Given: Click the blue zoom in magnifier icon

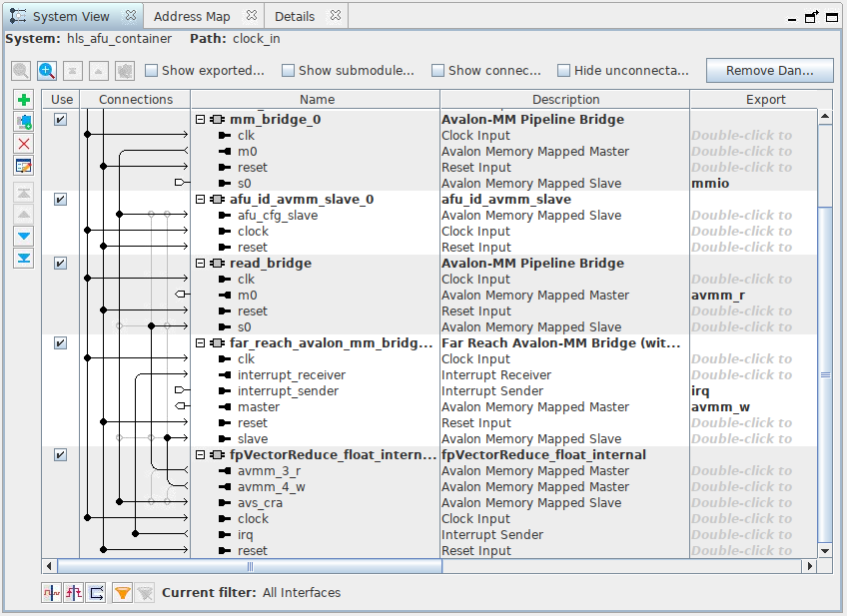Looking at the screenshot, I should coord(46,71).
